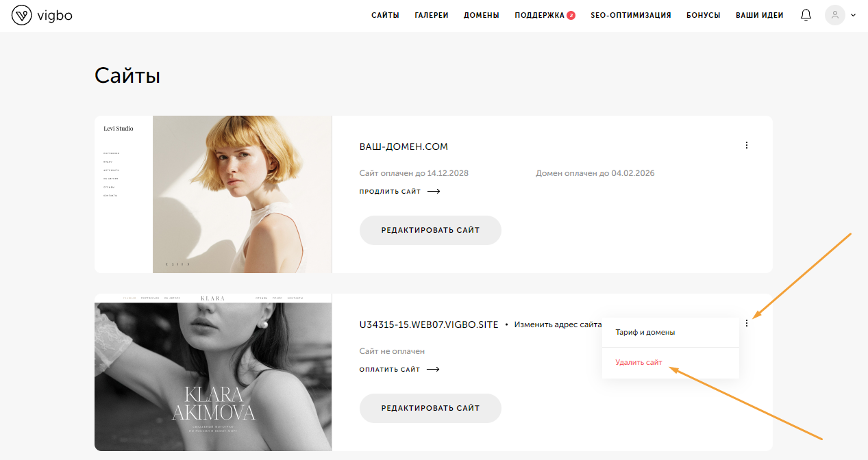The width and height of the screenshot is (868, 460).
Task: Open Ваши идеи page
Action: click(x=759, y=15)
